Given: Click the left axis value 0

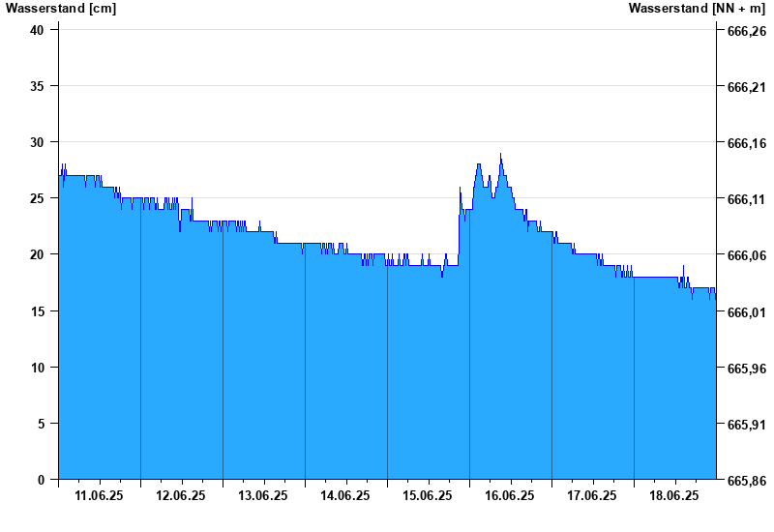Looking at the screenshot, I should click(x=41, y=480).
